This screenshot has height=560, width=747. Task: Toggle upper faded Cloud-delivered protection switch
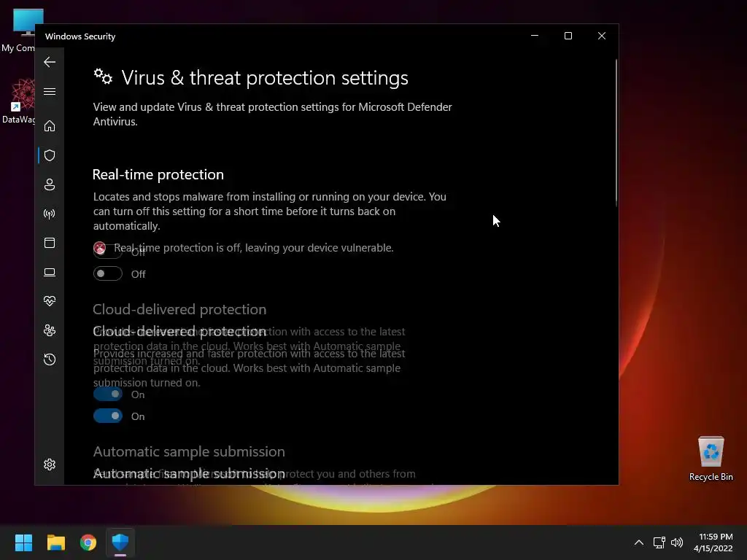click(x=108, y=394)
